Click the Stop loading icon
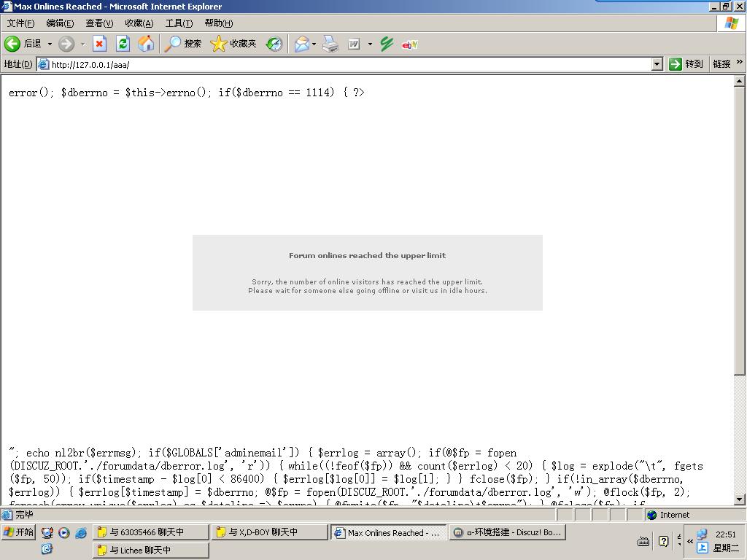Image resolution: width=747 pixels, height=560 pixels. coord(99,44)
